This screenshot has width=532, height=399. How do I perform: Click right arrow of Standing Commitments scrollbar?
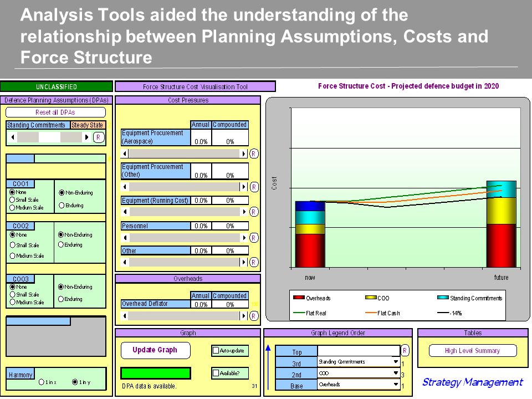pyautogui.click(x=86, y=137)
